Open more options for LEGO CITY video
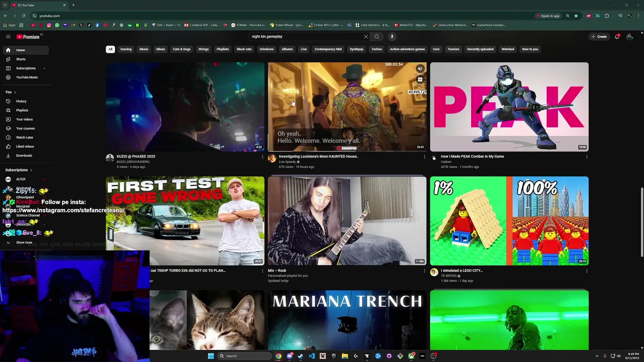This screenshot has width=644, height=362. 586,271
